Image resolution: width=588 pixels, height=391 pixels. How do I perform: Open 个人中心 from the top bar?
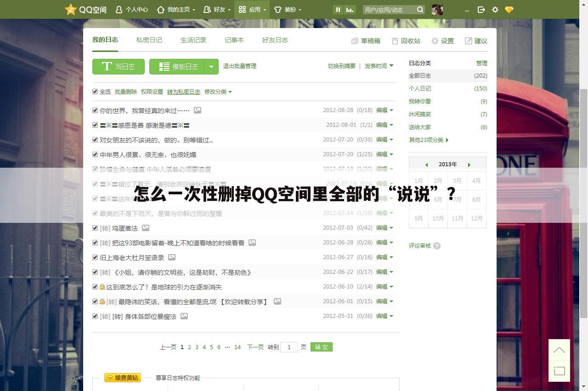point(132,9)
